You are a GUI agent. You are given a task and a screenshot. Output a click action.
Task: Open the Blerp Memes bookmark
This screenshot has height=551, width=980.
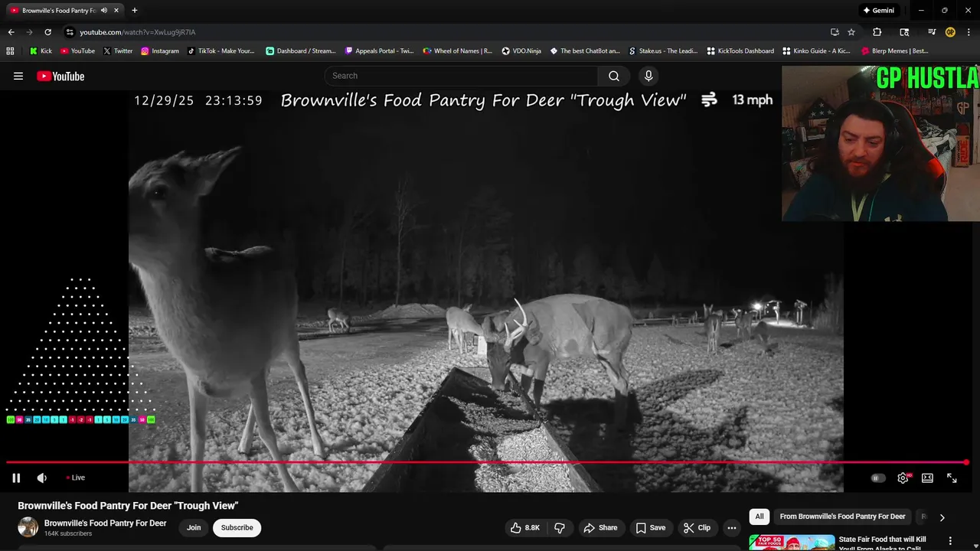[895, 51]
